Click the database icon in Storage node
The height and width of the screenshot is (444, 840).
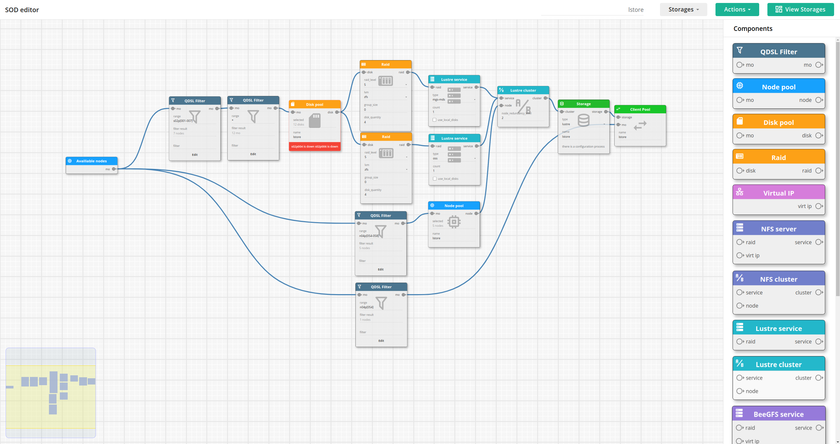coord(583,120)
